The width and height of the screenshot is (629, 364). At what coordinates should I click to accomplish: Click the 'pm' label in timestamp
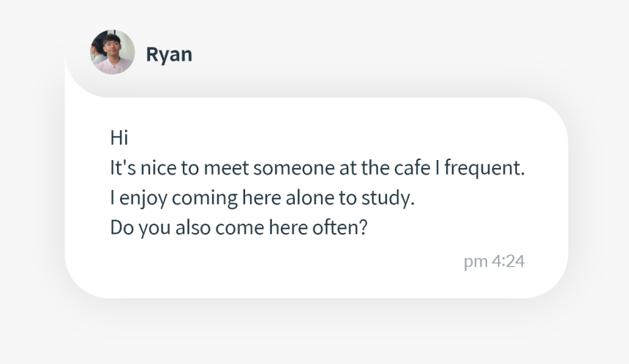[475, 262]
